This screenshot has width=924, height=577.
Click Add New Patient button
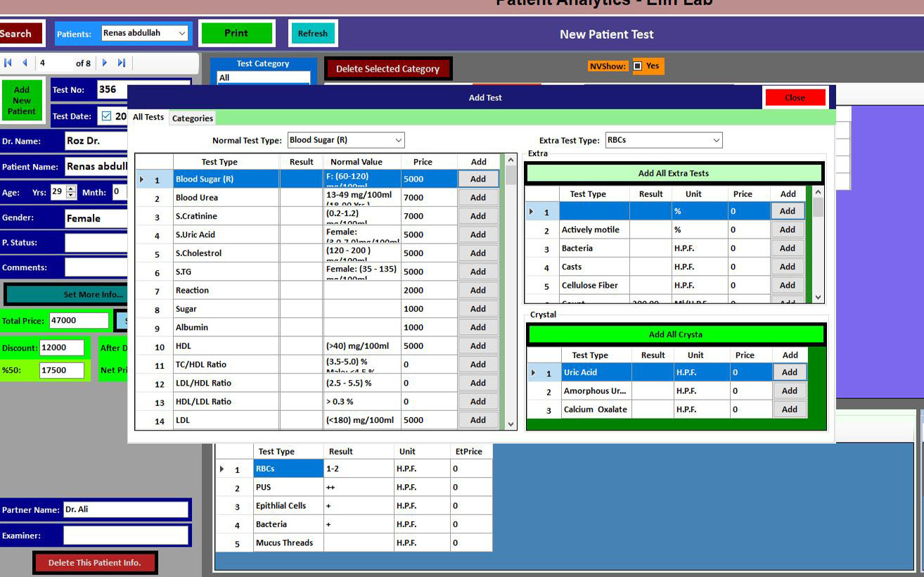pos(22,101)
